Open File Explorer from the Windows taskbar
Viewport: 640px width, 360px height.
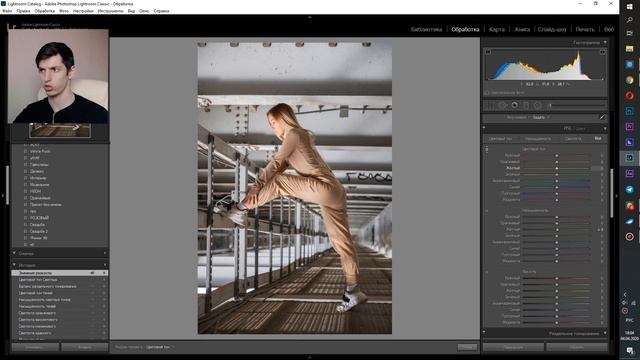pos(629,49)
